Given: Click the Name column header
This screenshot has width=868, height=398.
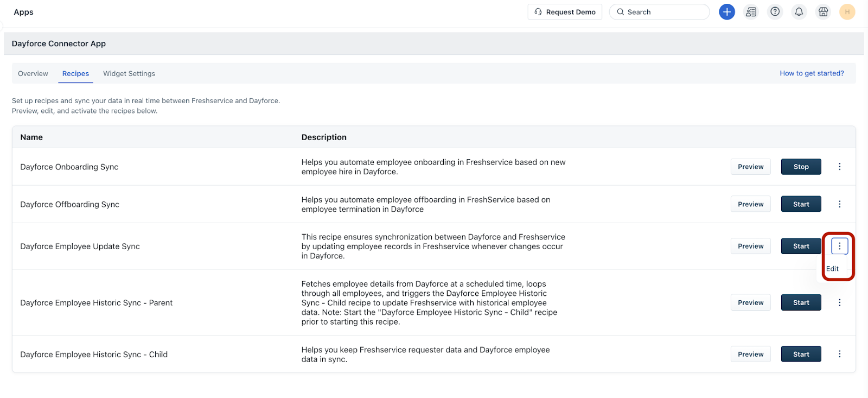Looking at the screenshot, I should [x=31, y=137].
